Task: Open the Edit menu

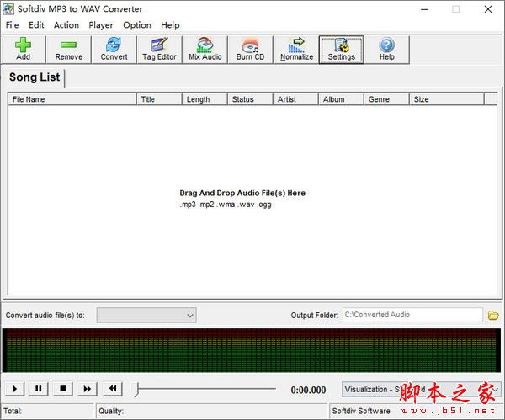Action: click(36, 25)
